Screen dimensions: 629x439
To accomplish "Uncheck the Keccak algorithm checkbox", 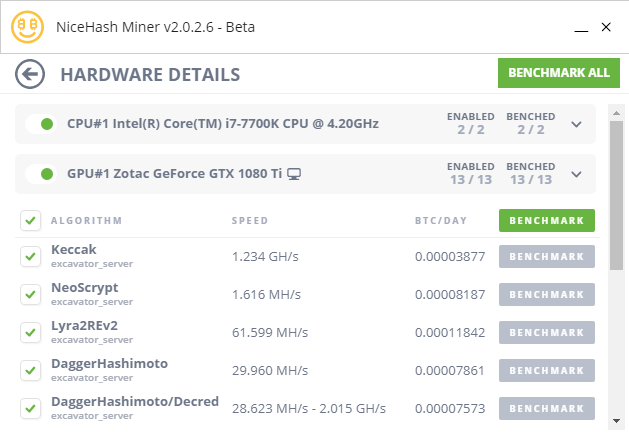I will tap(30, 256).
